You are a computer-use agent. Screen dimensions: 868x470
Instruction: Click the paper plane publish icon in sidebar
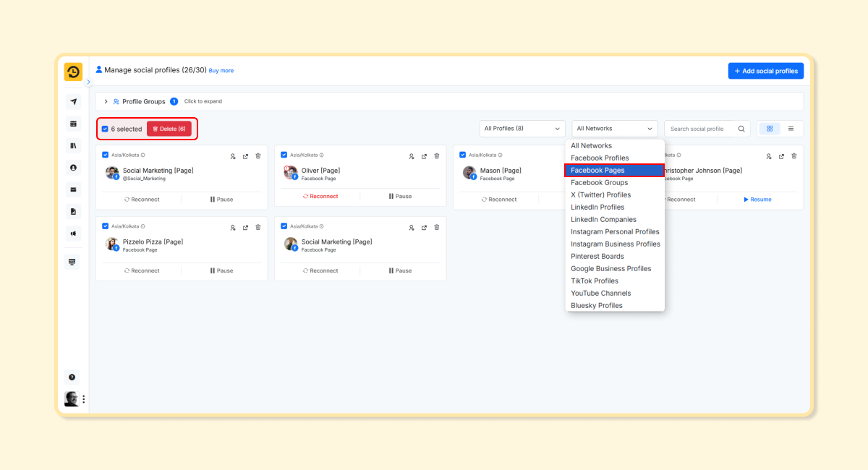click(73, 102)
